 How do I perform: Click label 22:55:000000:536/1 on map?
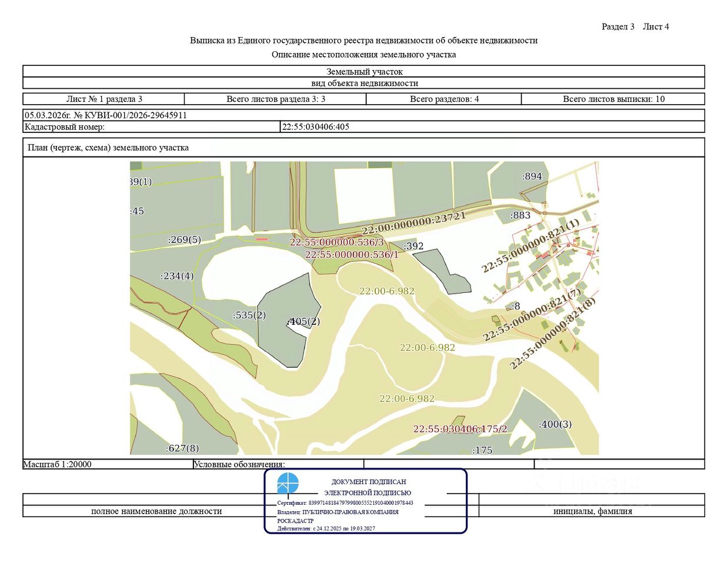[352, 255]
